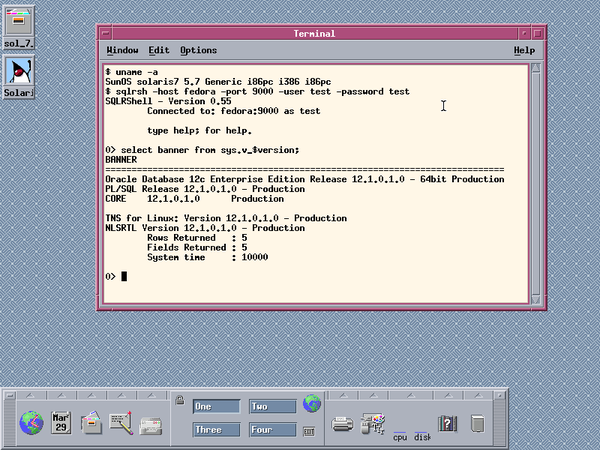Screen dimensions: 600x450
Task: Switch to workspace Four
Action: point(272,430)
